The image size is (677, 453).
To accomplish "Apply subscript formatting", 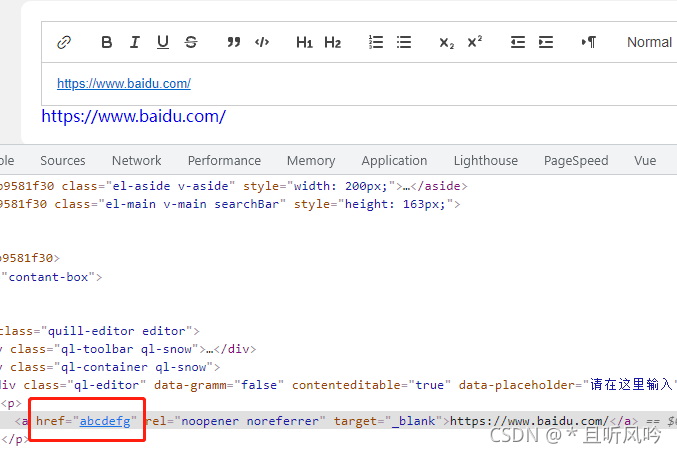I will click(446, 43).
